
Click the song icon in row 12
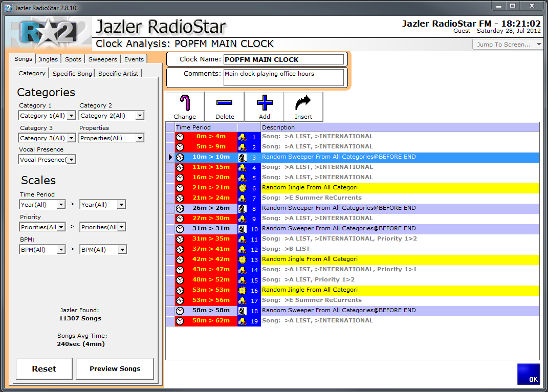coord(242,250)
